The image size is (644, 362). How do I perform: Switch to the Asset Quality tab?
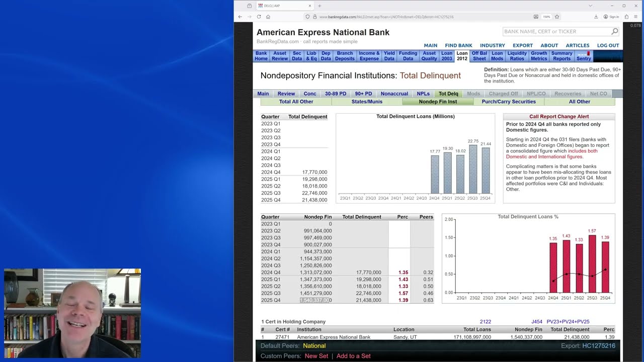coord(429,56)
